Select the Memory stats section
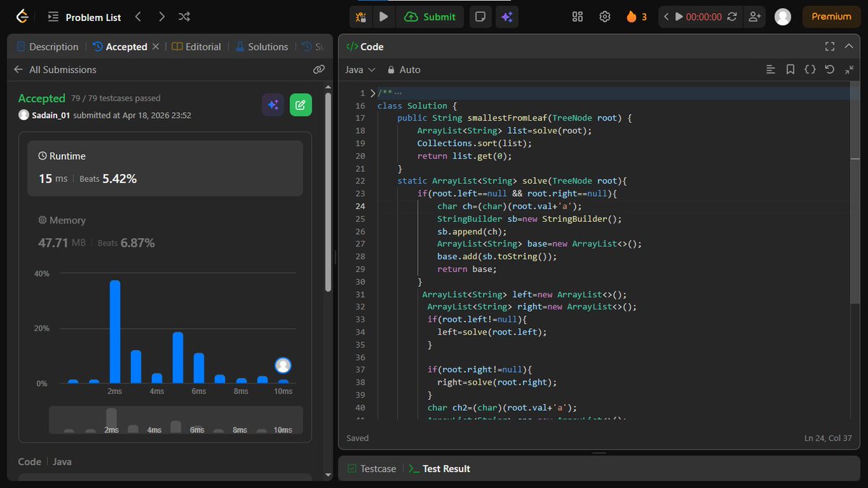The width and height of the screenshot is (868, 488). (x=165, y=232)
